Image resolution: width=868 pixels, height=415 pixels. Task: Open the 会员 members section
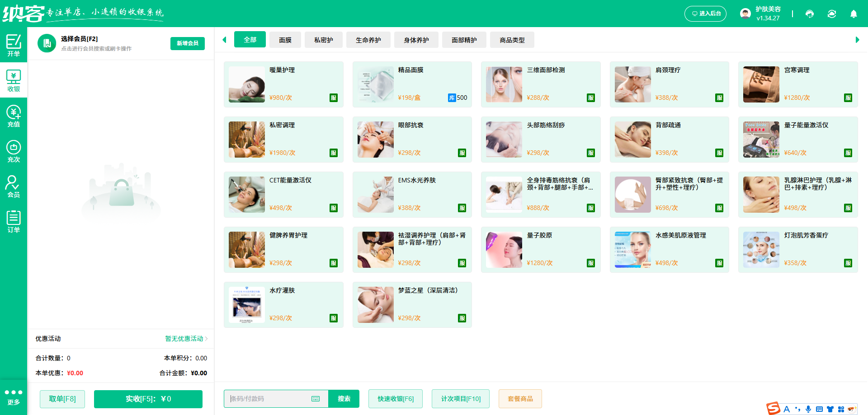click(x=14, y=185)
